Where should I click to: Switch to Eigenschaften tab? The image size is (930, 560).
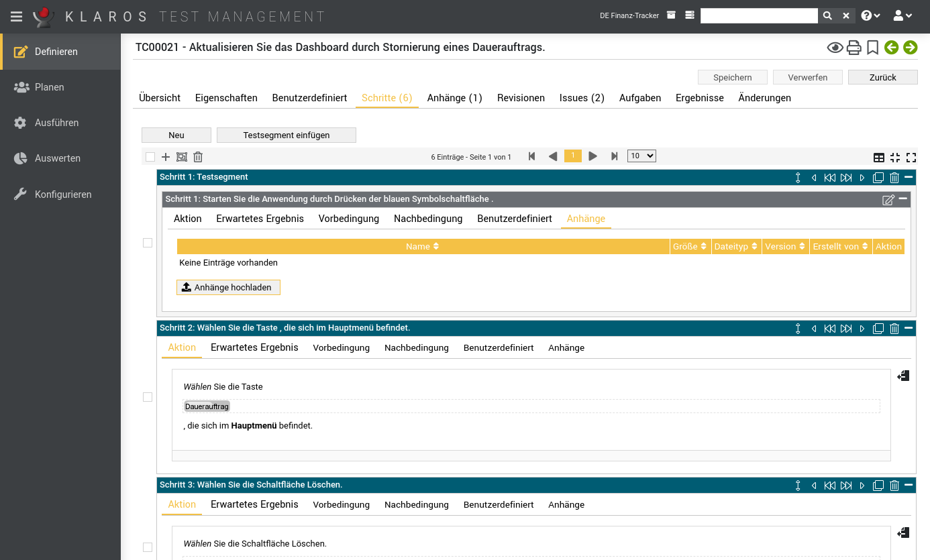point(226,98)
